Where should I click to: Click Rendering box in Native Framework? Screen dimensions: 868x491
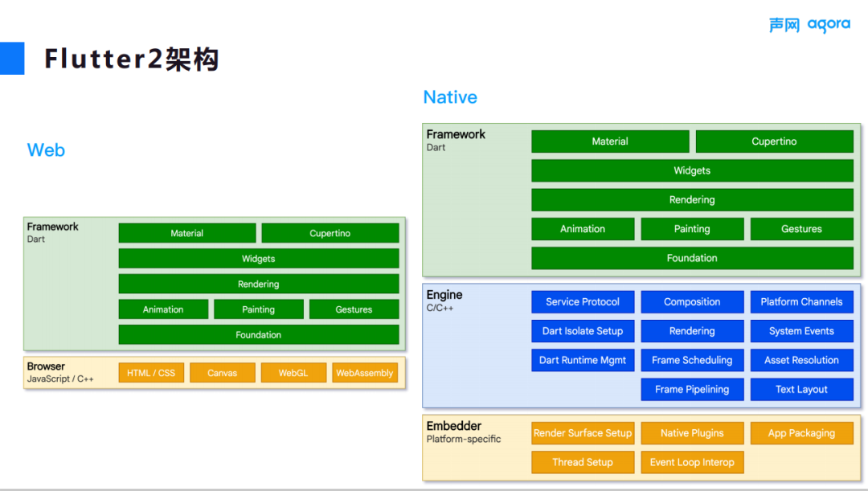click(692, 200)
